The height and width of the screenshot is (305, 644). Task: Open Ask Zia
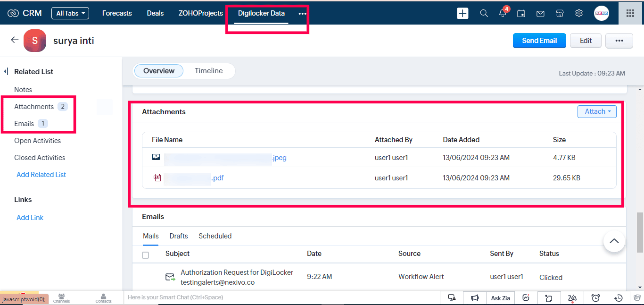[x=501, y=298]
